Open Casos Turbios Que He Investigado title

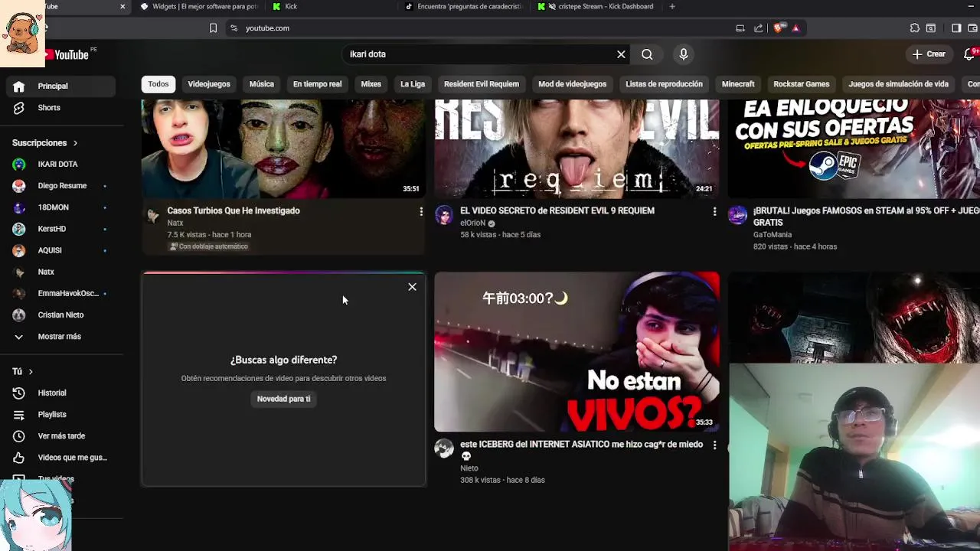(x=234, y=211)
